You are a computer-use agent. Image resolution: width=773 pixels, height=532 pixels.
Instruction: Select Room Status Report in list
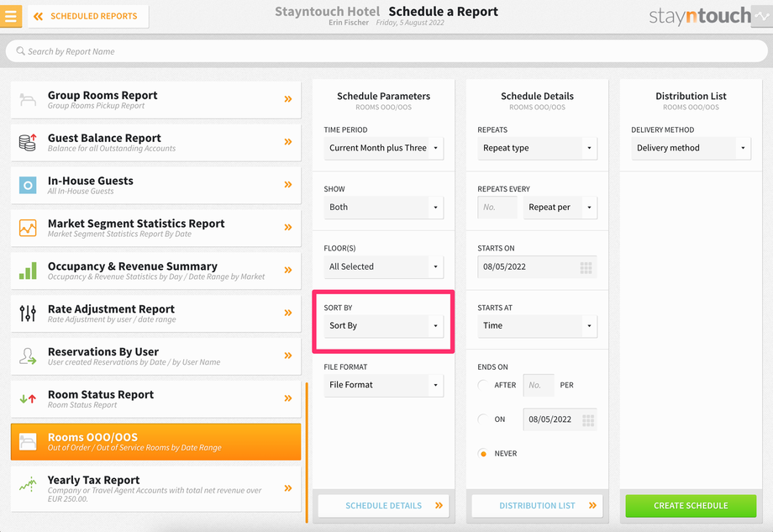(x=155, y=399)
